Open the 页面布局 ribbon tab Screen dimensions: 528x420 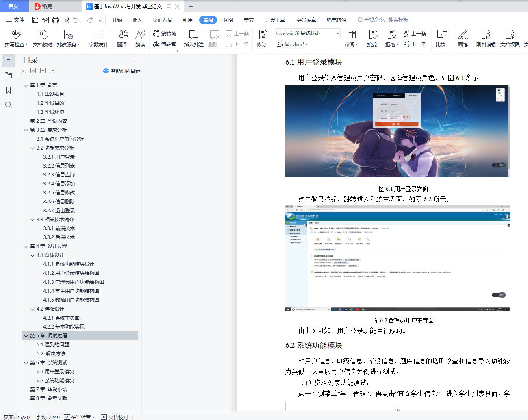pos(163,20)
